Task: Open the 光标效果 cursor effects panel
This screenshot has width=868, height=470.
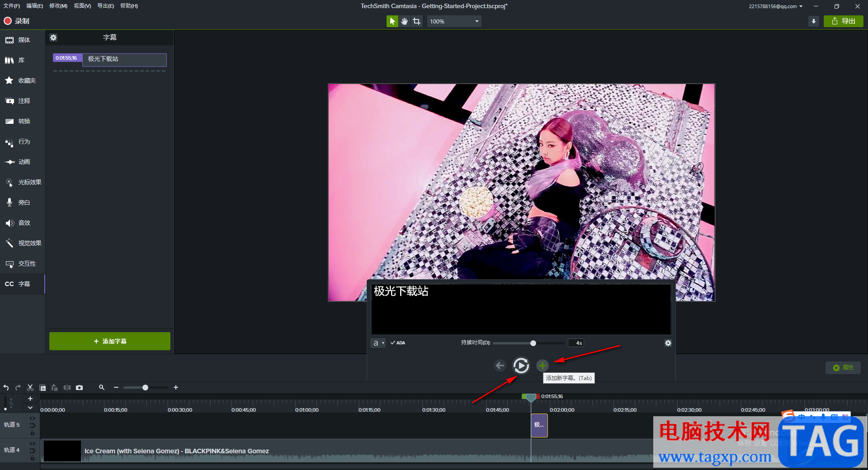Action: point(23,182)
